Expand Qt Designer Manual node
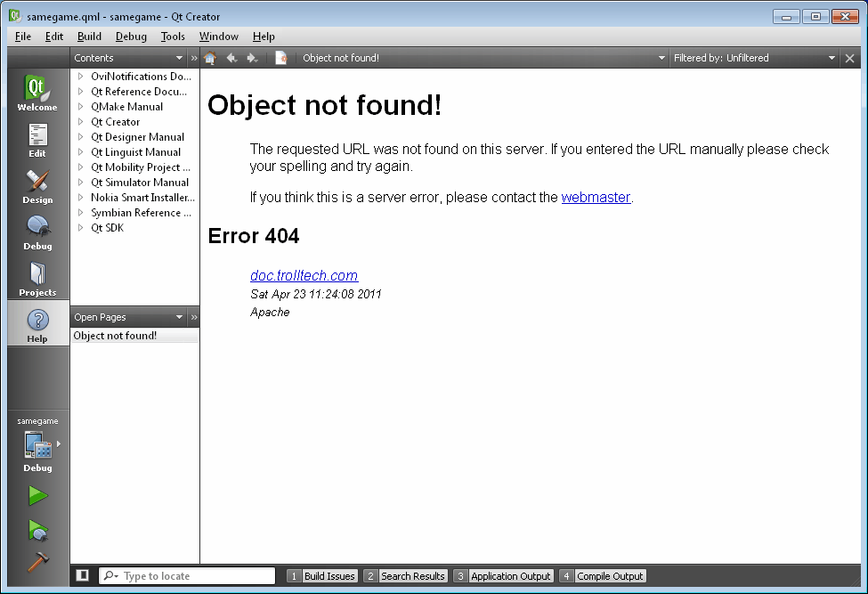The image size is (868, 594). [80, 137]
